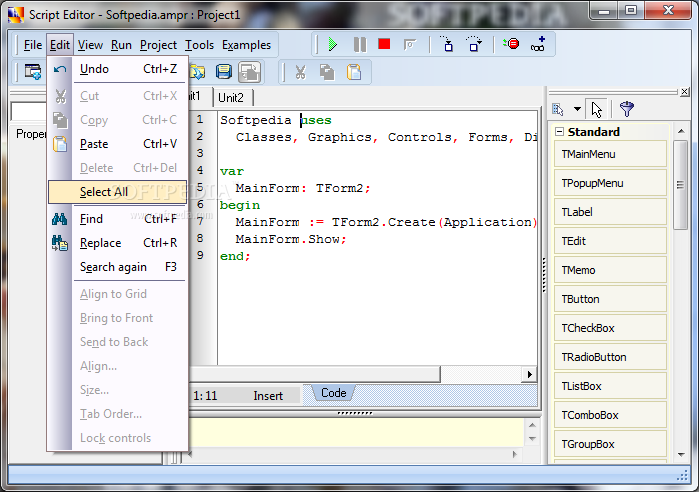Click code editor horizontal scroll right arrow
This screenshot has width=699, height=492.
pyautogui.click(x=529, y=374)
